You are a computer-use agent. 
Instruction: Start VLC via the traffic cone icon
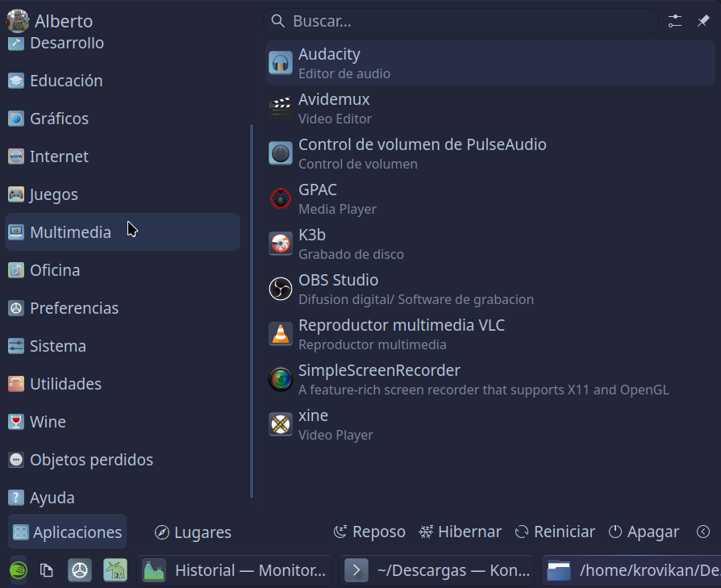point(281,334)
